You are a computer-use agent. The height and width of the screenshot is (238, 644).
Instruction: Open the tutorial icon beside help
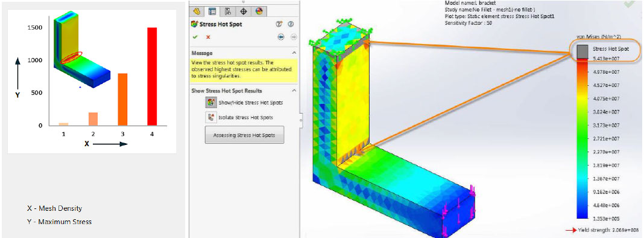pos(279,24)
